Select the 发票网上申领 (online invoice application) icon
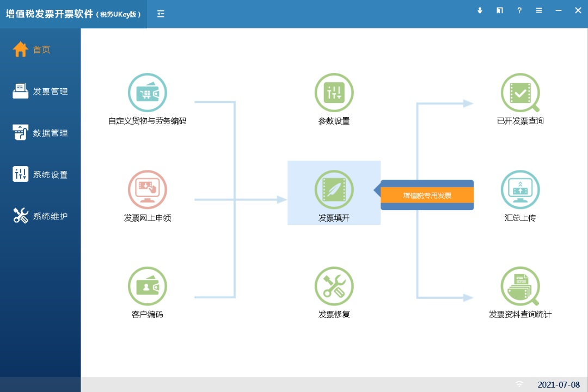 (x=147, y=189)
